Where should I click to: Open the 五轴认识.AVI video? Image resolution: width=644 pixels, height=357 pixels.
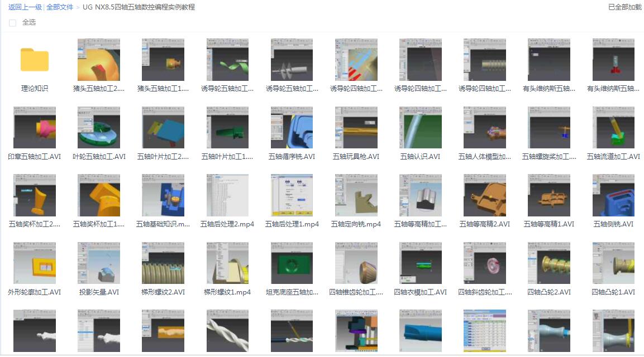[421, 127]
